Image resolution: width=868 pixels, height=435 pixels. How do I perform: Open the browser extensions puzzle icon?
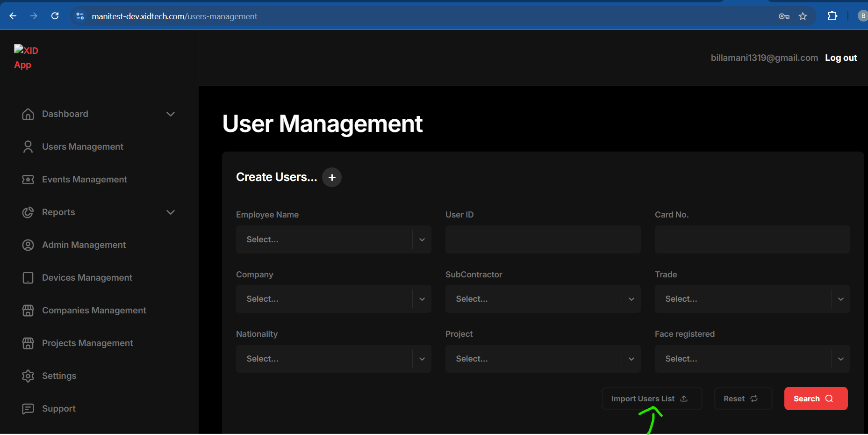point(832,16)
